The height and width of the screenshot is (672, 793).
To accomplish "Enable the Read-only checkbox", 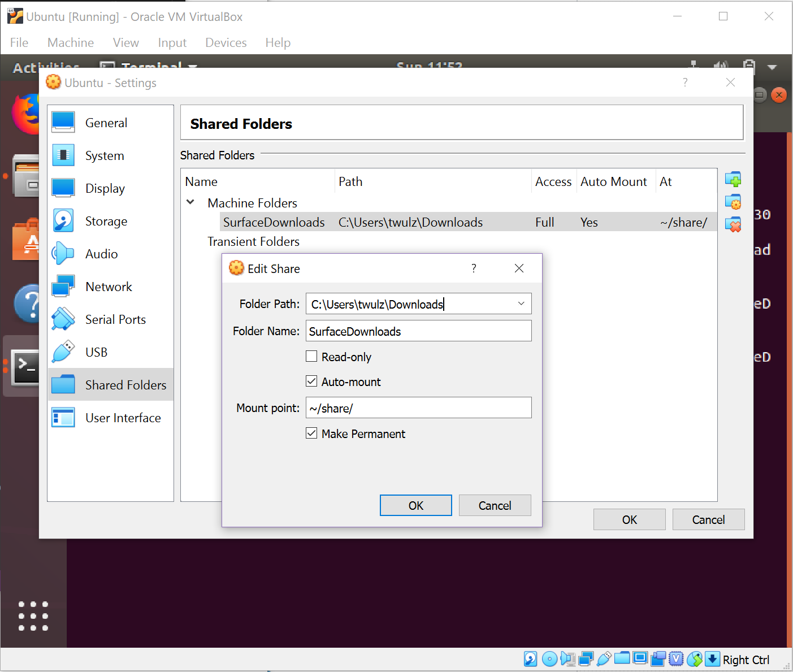I will pos(311,356).
